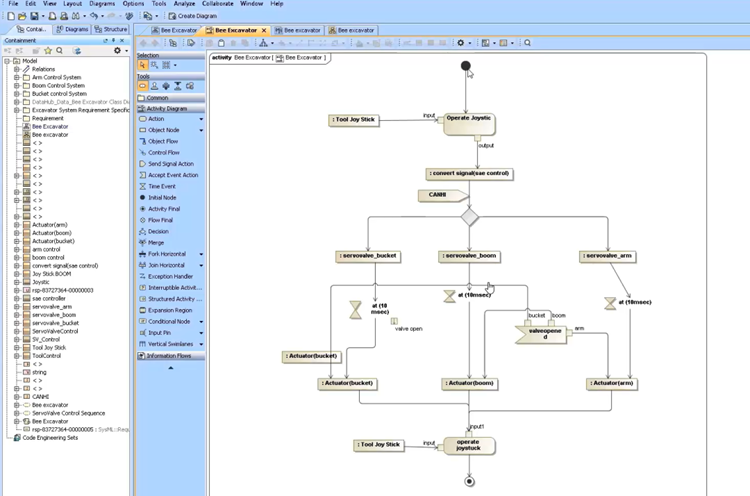
Task: Expand the Arm Control System tree node
Action: point(16,77)
